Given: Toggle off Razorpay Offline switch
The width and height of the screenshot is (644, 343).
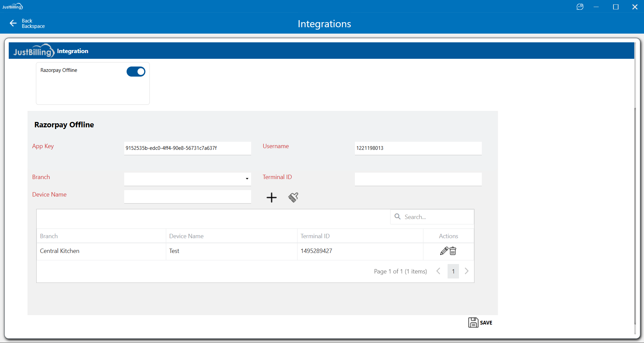Looking at the screenshot, I should pyautogui.click(x=136, y=72).
